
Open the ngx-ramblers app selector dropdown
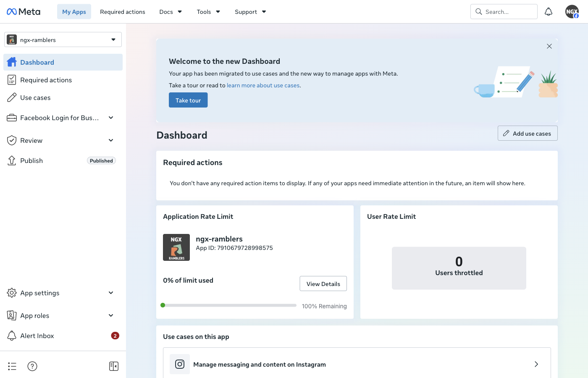click(x=63, y=39)
